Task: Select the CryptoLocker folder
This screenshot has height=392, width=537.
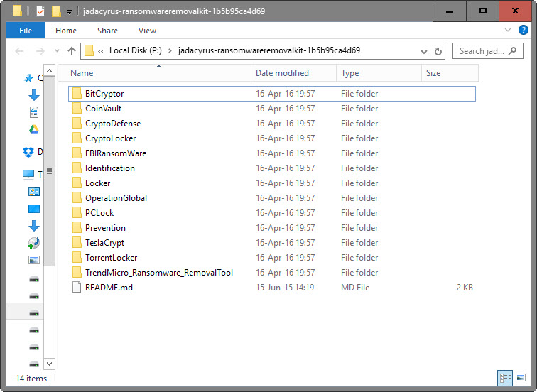Action: coord(272,138)
